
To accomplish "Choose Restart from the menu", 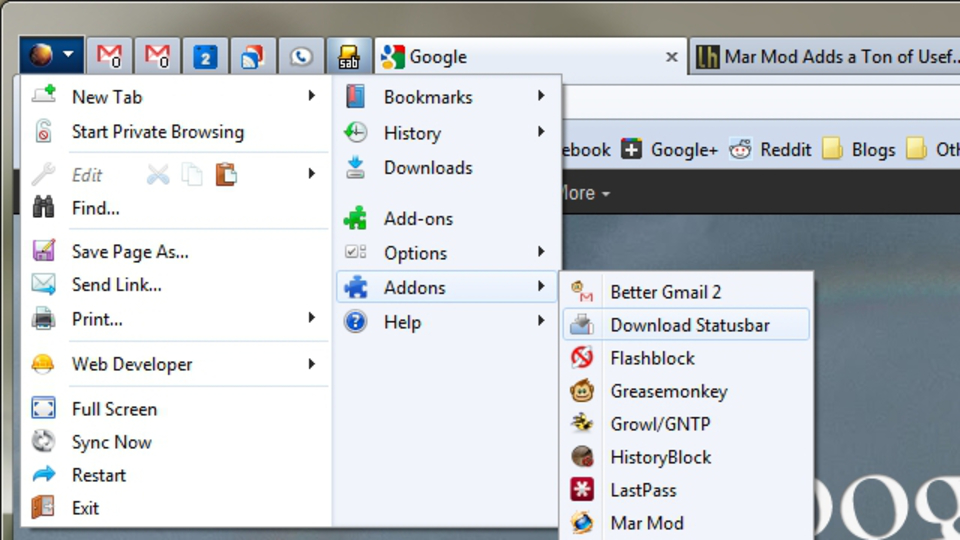I will [x=175, y=475].
